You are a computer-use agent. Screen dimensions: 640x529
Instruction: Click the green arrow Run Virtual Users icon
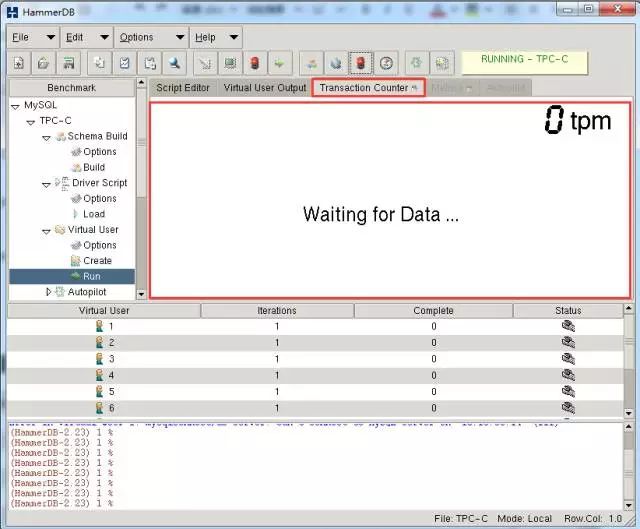[280, 63]
